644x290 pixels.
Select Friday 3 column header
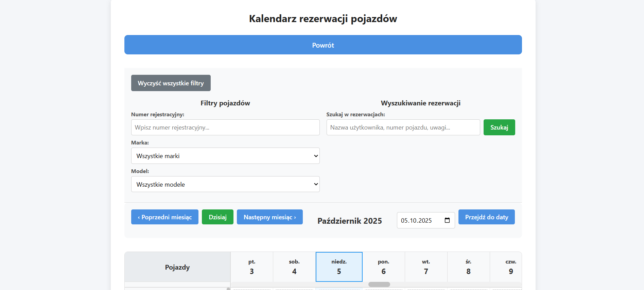coord(251,267)
